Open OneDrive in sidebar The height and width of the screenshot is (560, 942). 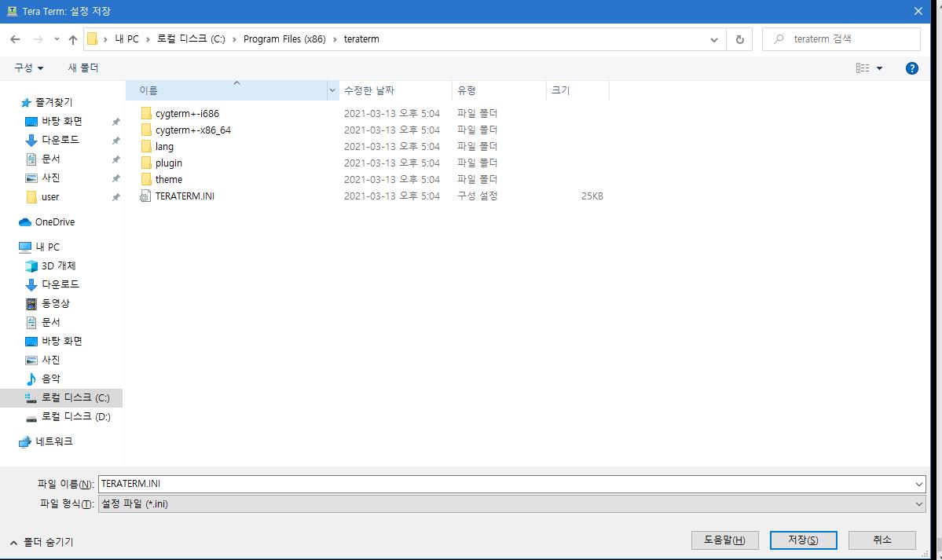click(x=55, y=221)
